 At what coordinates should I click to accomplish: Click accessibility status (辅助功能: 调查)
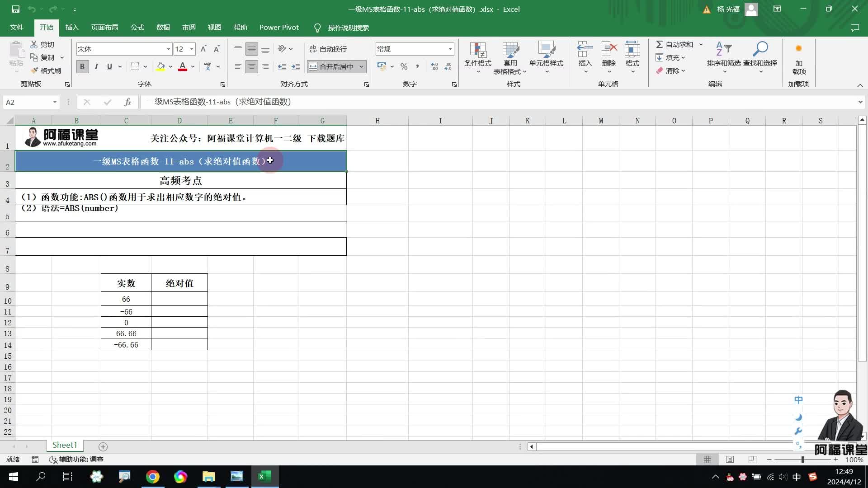coord(76,460)
